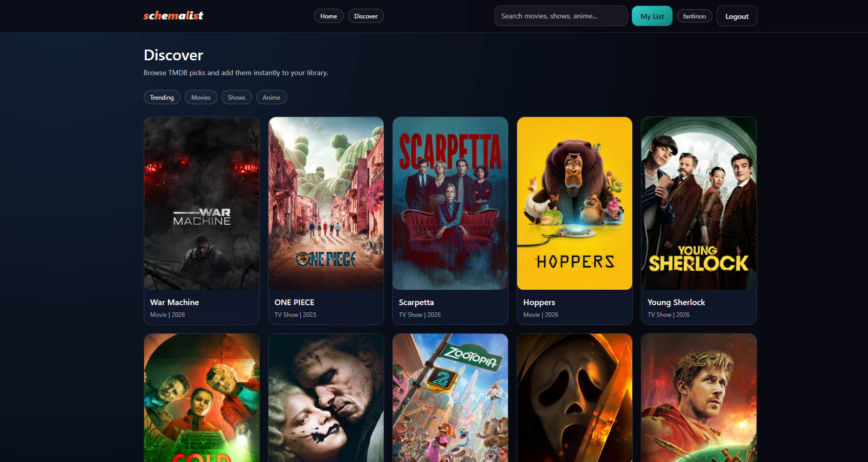Click "TV Show | 2026" under Young Sherlock
The image size is (868, 462).
coord(668,315)
